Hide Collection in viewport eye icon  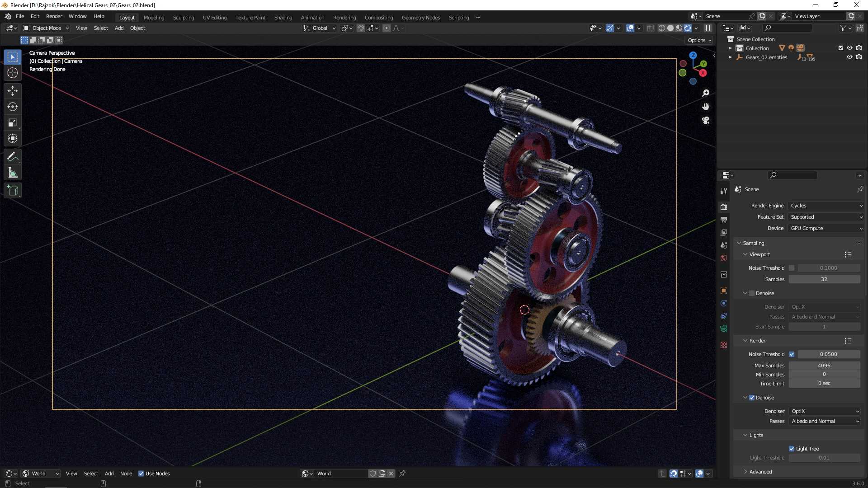(x=849, y=48)
